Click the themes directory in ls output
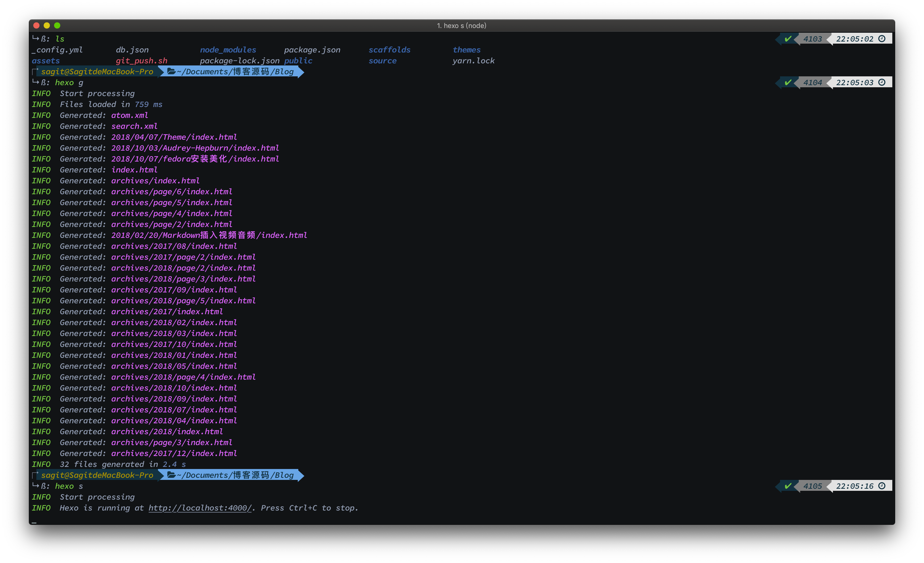Screen dimensions: 924x563 pyautogui.click(x=466, y=50)
